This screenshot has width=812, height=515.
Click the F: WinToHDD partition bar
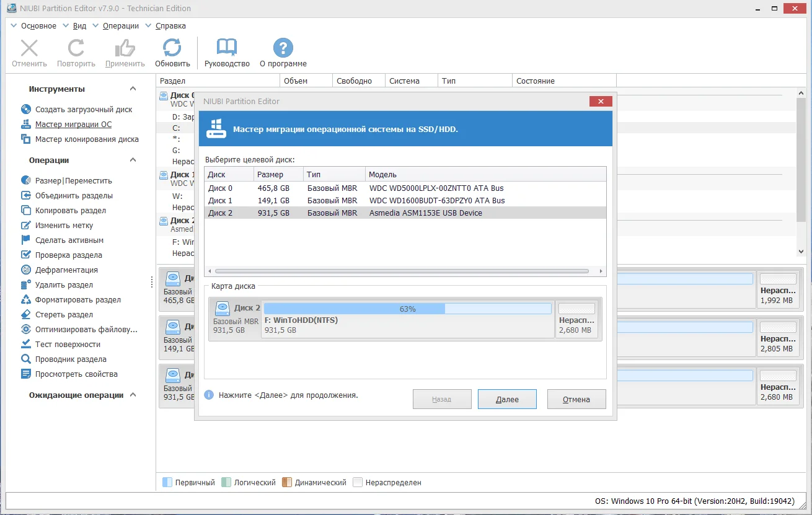click(407, 319)
